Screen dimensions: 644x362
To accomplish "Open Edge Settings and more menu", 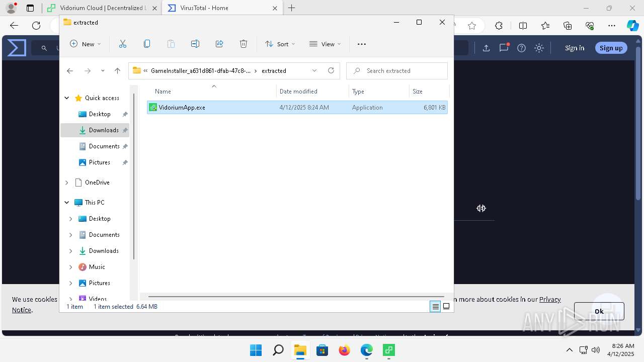I will 612,26.
